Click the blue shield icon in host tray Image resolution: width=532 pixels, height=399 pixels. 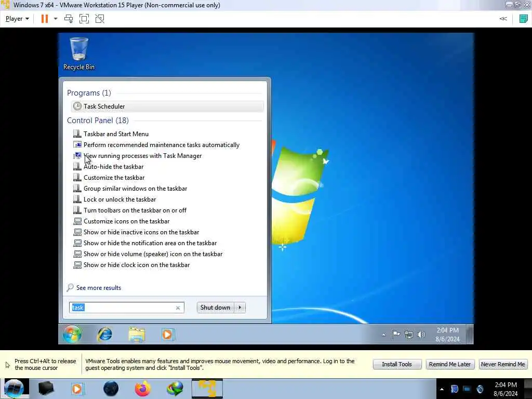coord(455,389)
